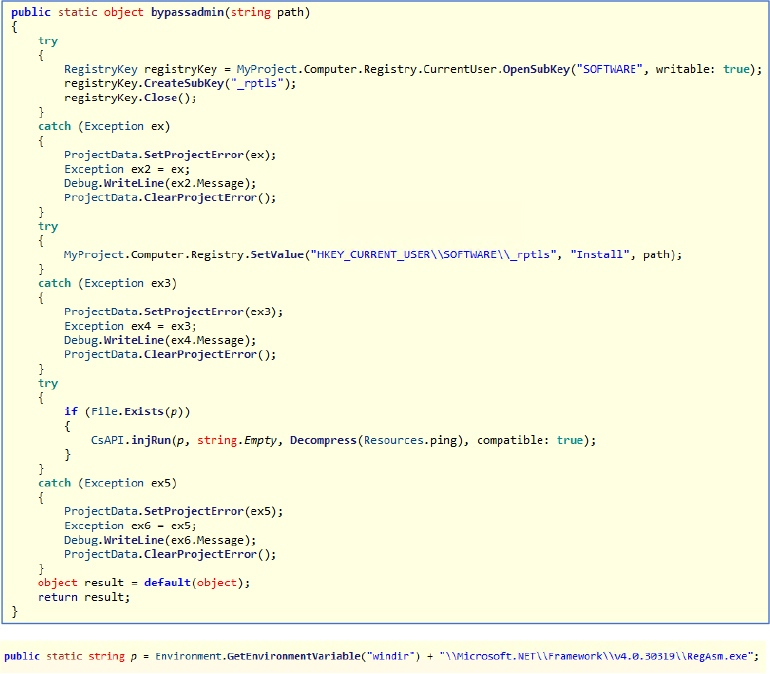Click the 'public static string p' declaration
The image size is (770, 674).
pos(71,656)
